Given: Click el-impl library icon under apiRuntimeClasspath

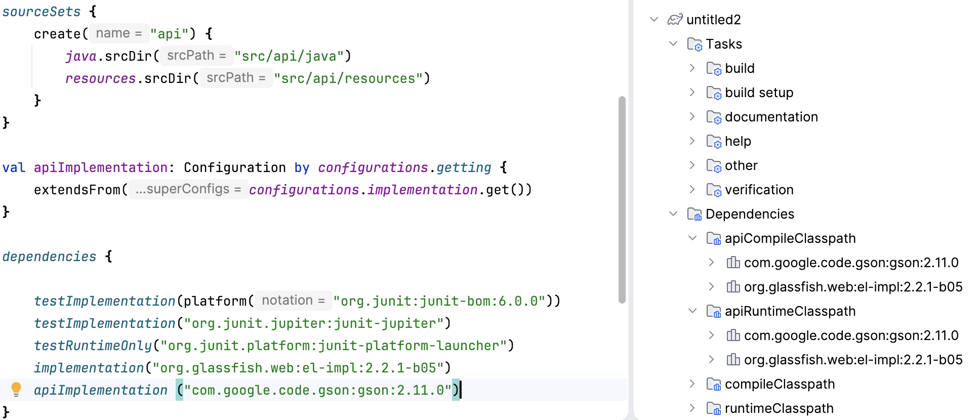Looking at the screenshot, I should click(x=733, y=359).
